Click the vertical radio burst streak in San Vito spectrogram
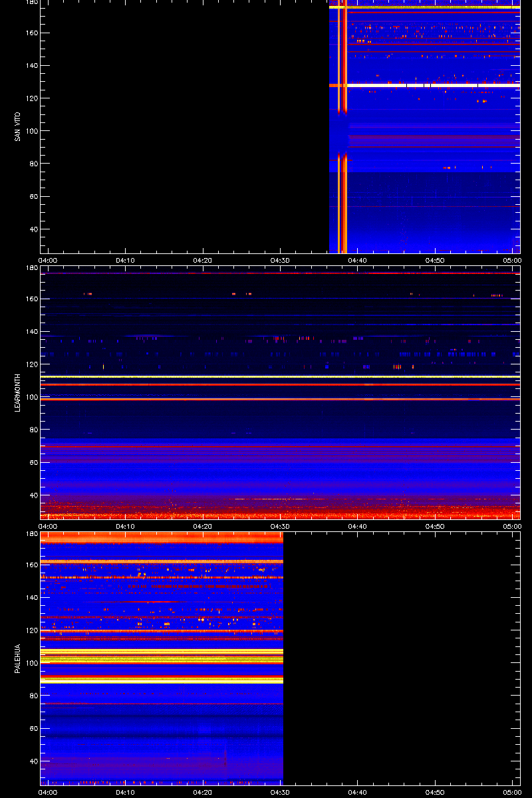532x798 pixels. 342,126
